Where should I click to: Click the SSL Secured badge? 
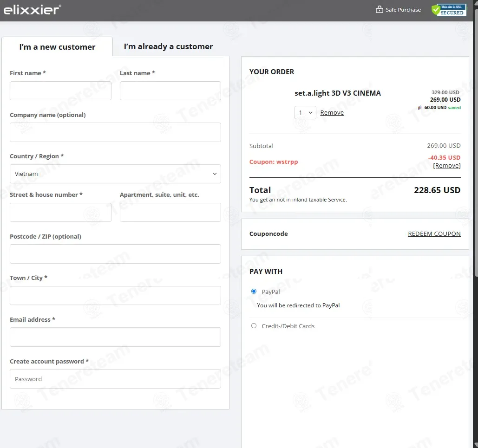449,10
